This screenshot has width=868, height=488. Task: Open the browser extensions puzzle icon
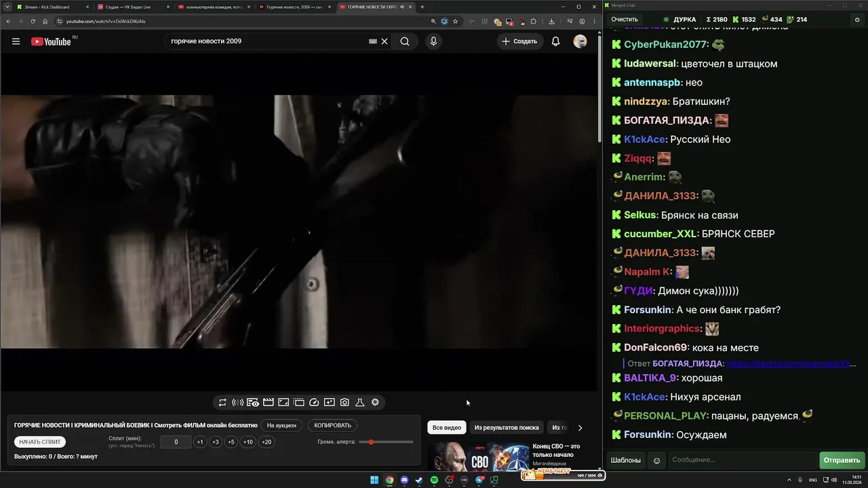pos(534,21)
